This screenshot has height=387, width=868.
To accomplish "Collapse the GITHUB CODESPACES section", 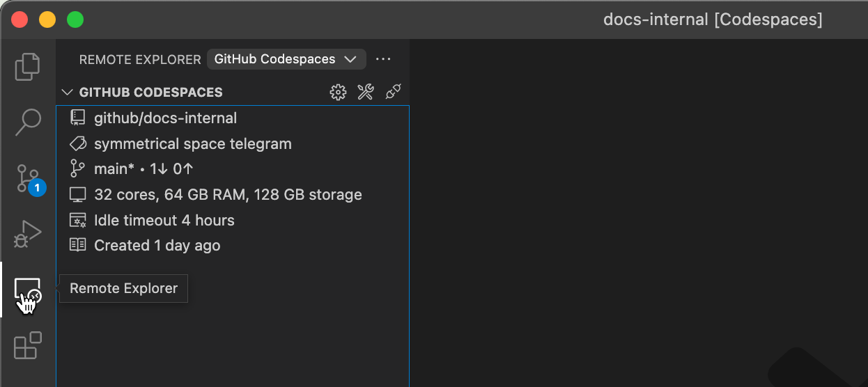I will (68, 93).
